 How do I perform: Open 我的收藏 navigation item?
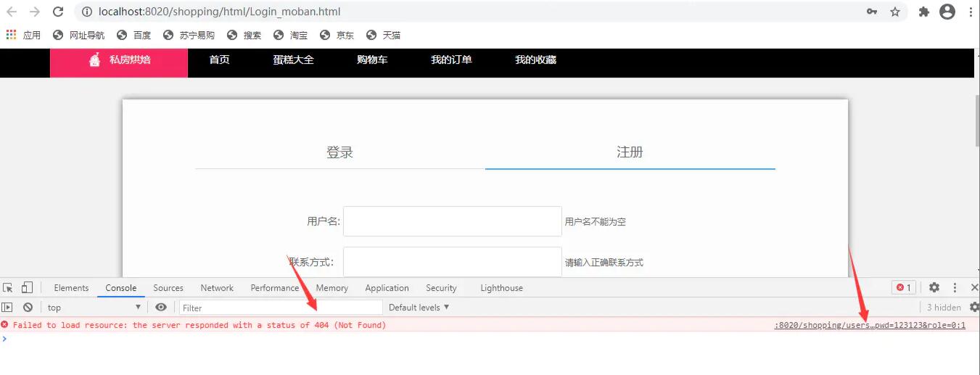coord(535,60)
